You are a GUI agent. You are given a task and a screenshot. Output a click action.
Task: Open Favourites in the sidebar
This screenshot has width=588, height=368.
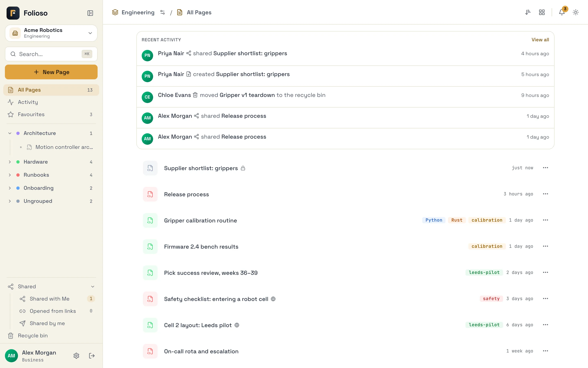pyautogui.click(x=51, y=114)
